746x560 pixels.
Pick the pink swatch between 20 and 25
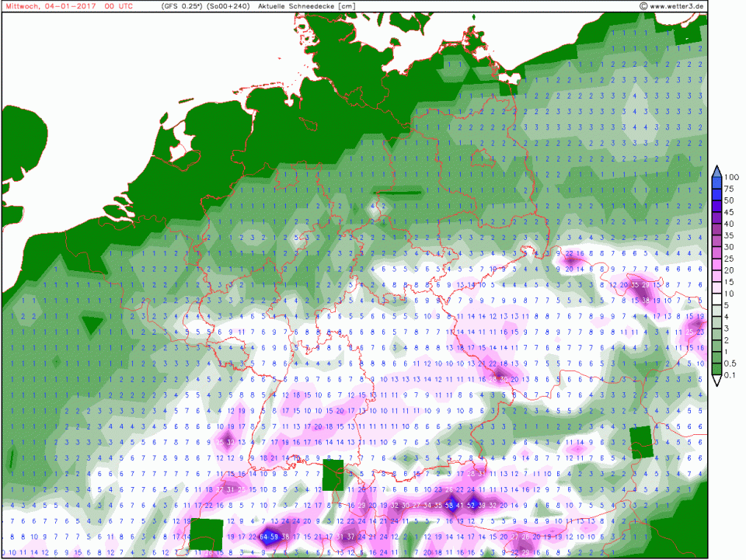pos(717,264)
